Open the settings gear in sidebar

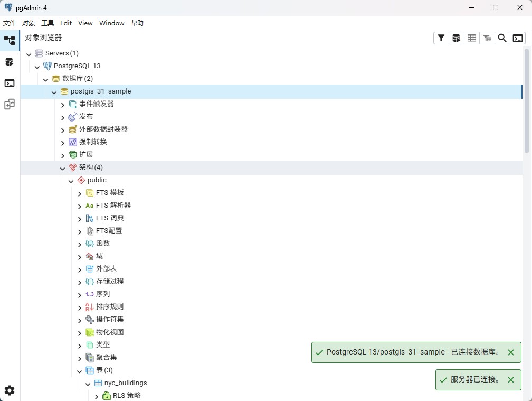click(9, 390)
